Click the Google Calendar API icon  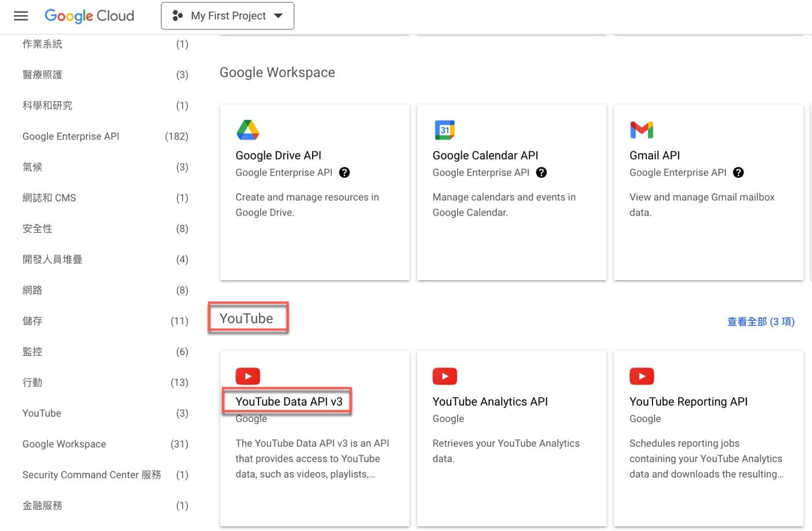[445, 130]
